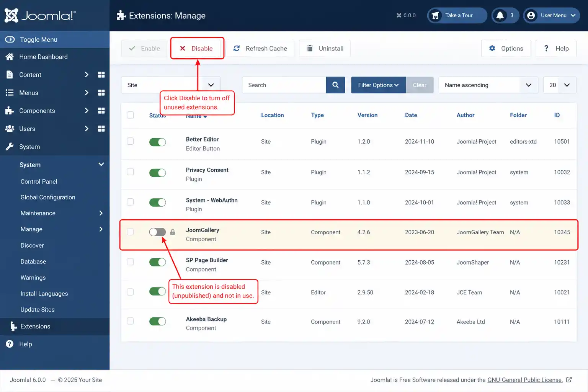Toggle Privacy Consent status switch
The width and height of the screenshot is (588, 392).
(157, 173)
